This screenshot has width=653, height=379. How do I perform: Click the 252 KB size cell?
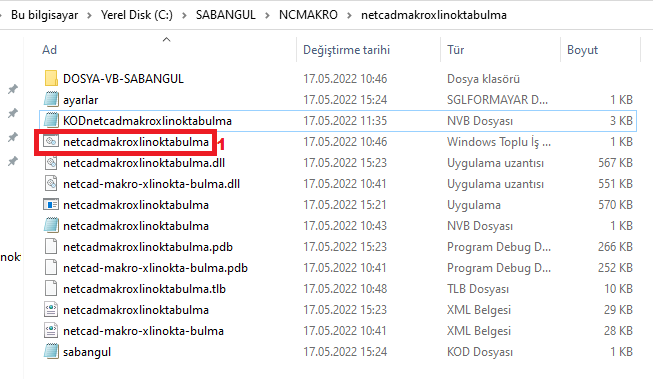pyautogui.click(x=616, y=268)
